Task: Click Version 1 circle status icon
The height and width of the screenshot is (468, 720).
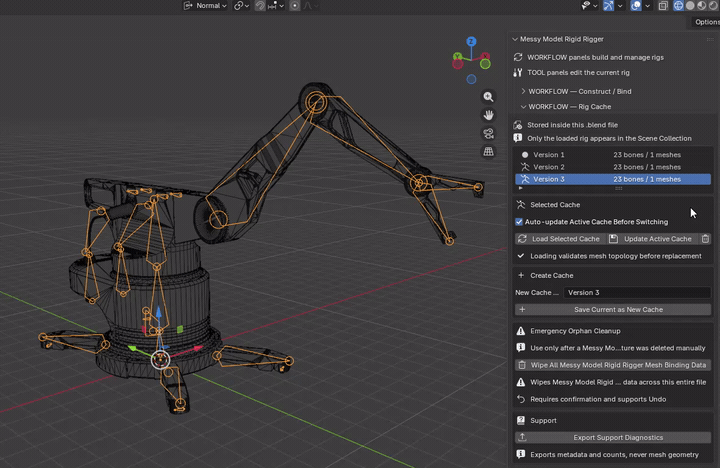Action: pos(525,155)
